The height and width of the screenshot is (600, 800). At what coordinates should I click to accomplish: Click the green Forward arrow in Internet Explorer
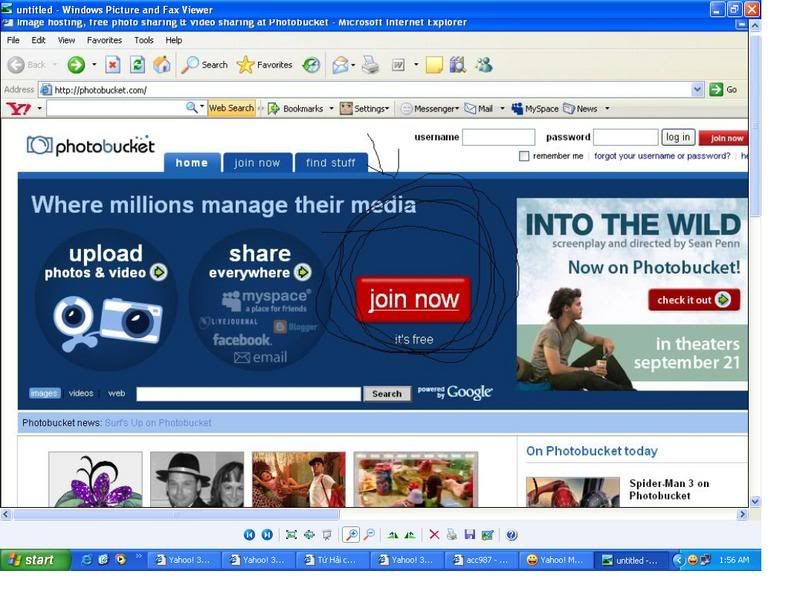(x=76, y=65)
